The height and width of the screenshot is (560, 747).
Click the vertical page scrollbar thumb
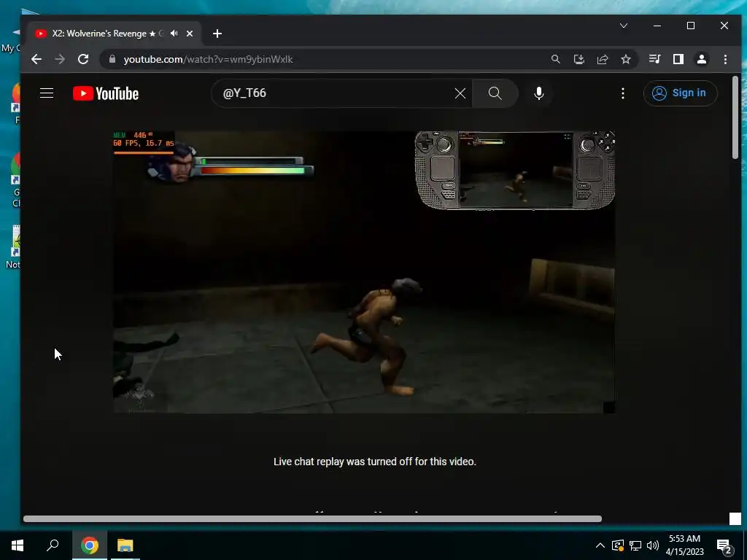click(x=735, y=117)
